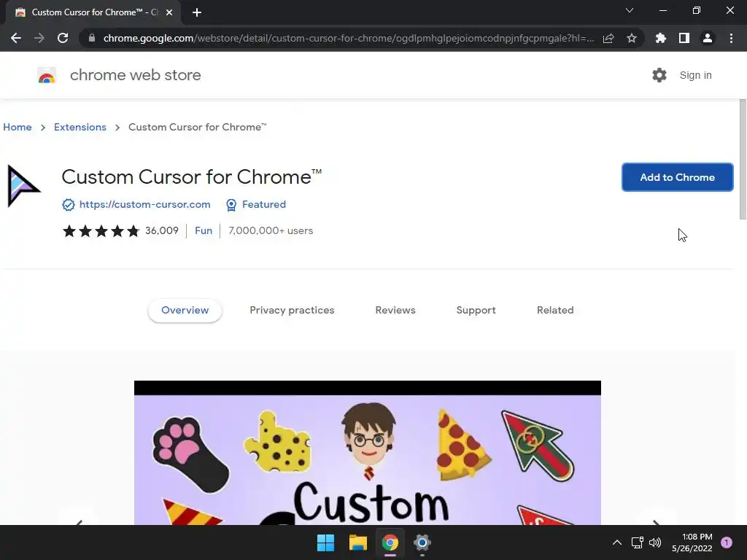The image size is (747, 560).
Task: Select the Custom Cursor for Chrome browser tab
Action: click(x=94, y=12)
